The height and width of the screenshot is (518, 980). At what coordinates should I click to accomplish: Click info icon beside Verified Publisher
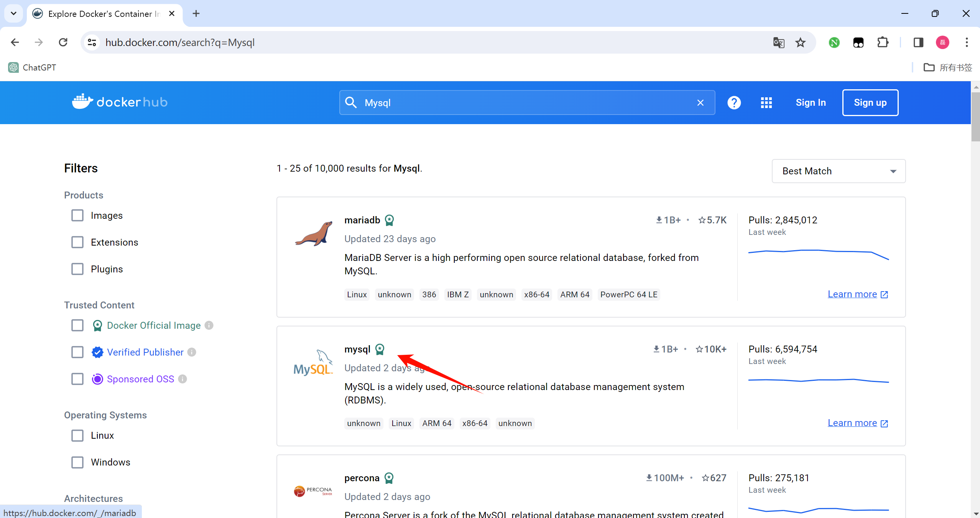point(192,352)
